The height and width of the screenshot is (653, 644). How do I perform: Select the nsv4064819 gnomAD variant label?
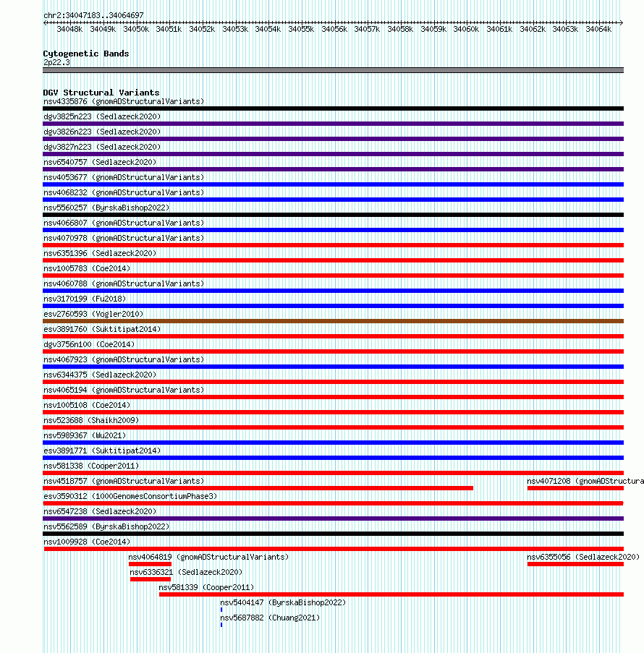(208, 558)
